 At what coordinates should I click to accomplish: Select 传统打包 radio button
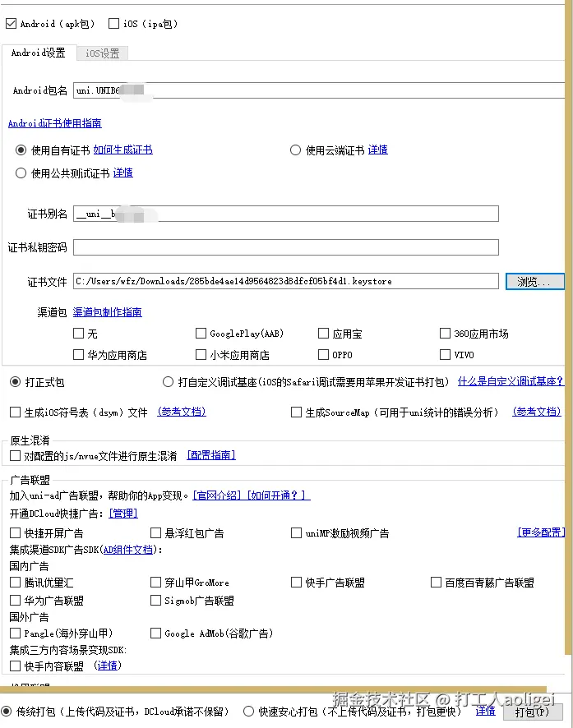click(x=7, y=712)
